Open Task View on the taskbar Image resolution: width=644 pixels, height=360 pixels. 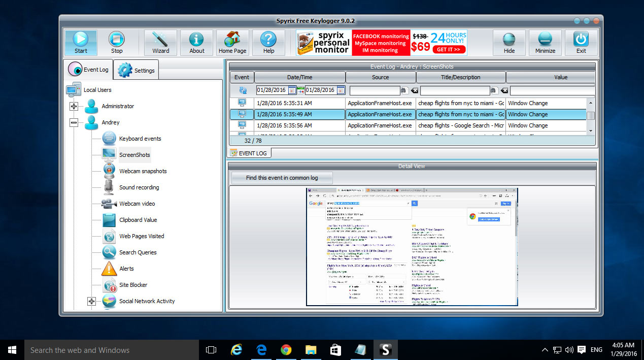[x=211, y=350]
